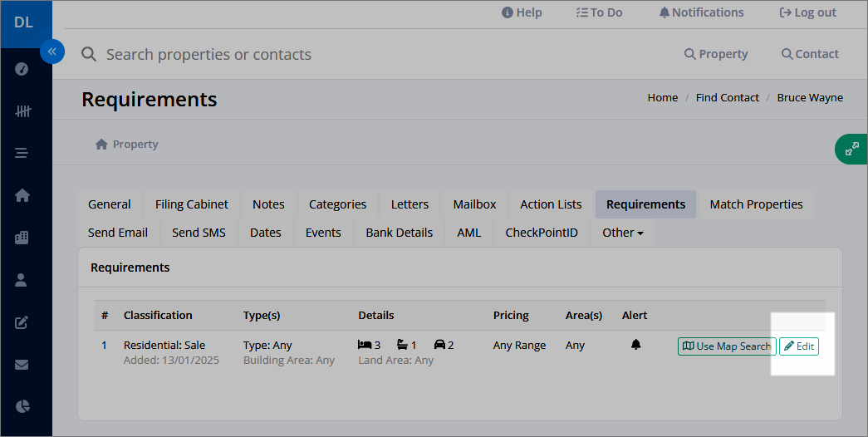Viewport: 868px width, 437px height.
Task: Click the Use Map Search button
Action: click(727, 346)
